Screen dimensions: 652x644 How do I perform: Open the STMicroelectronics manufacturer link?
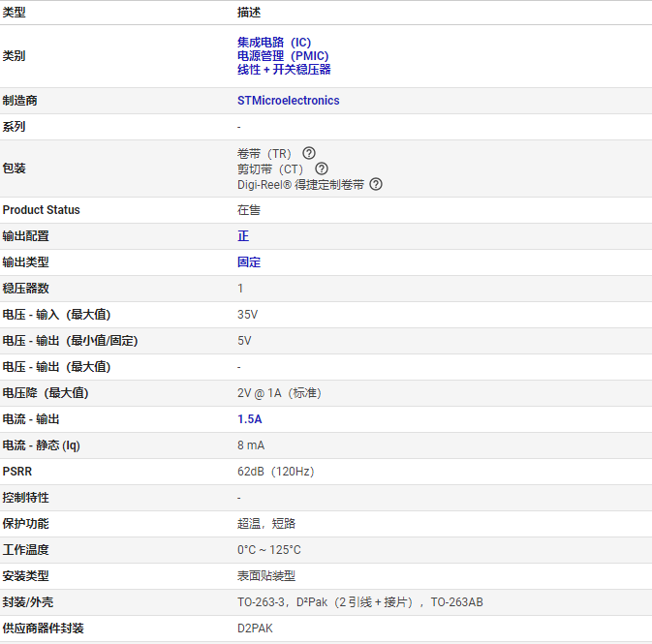(x=288, y=101)
